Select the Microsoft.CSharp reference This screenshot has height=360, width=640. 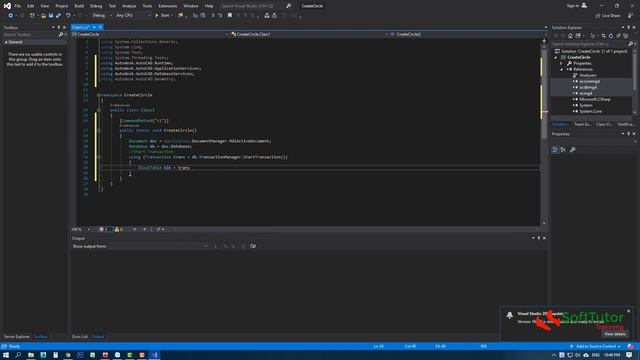[595, 99]
